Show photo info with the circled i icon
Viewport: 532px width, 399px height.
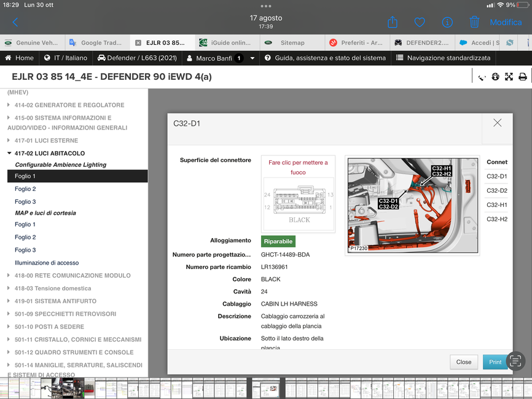447,22
